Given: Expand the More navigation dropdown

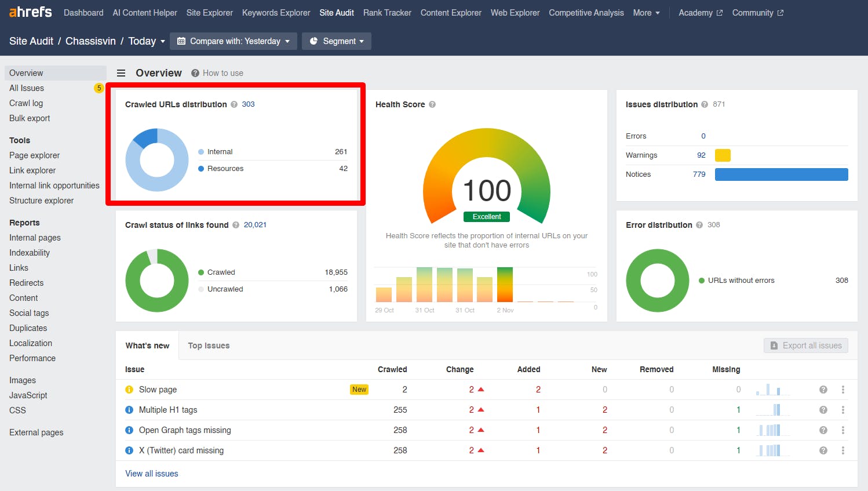Looking at the screenshot, I should coord(646,13).
